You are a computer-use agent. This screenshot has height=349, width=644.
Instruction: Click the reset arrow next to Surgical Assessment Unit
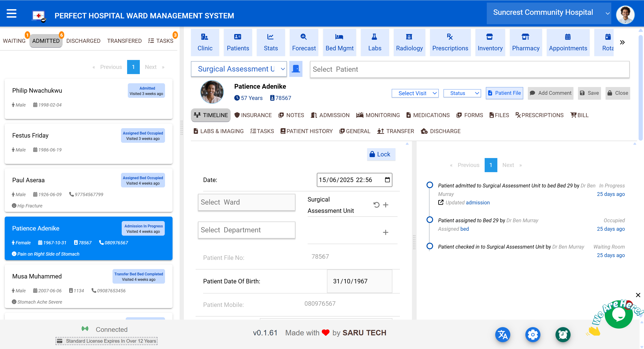pos(376,205)
